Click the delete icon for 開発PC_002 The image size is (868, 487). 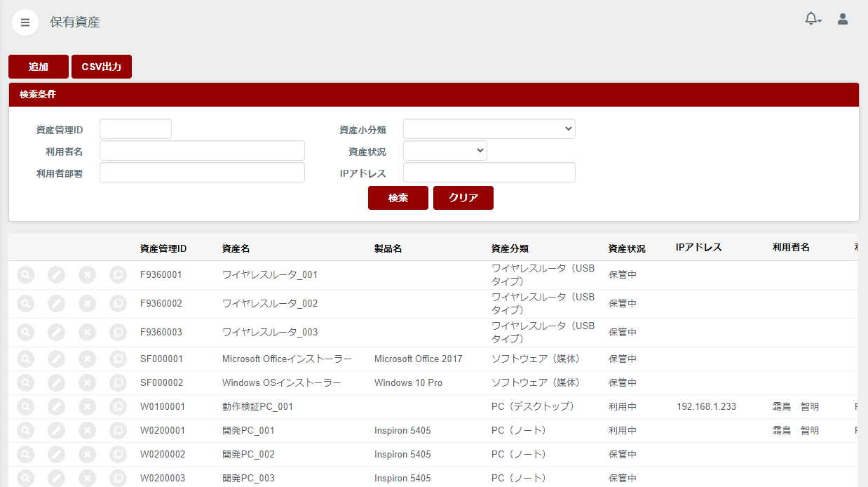[x=87, y=454]
